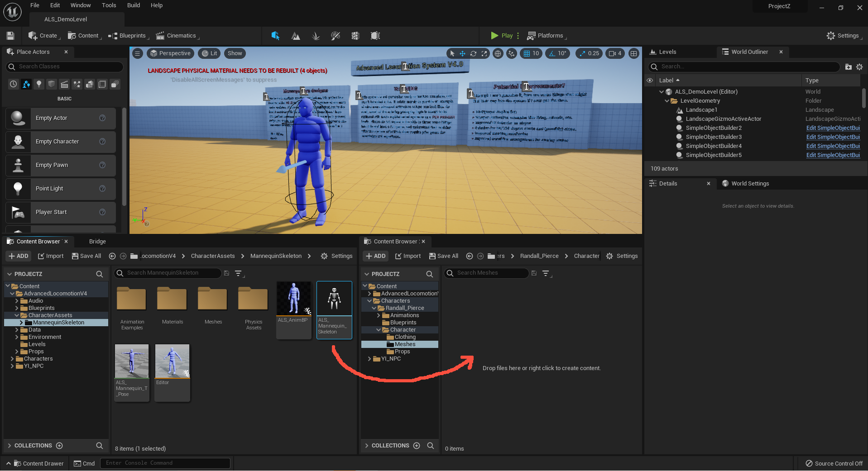Switch to Fracture mode icon

[x=355, y=36]
